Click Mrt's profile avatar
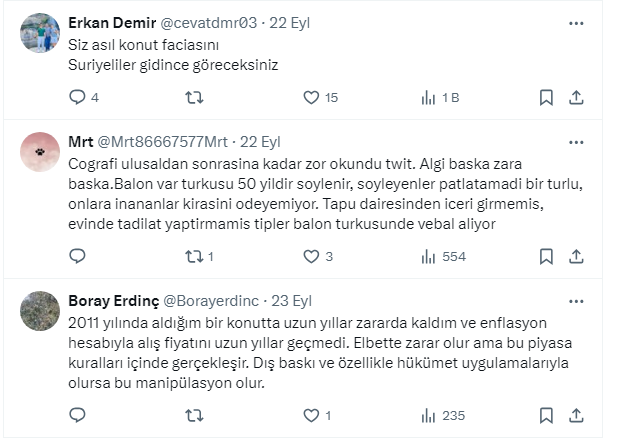 coord(41,152)
